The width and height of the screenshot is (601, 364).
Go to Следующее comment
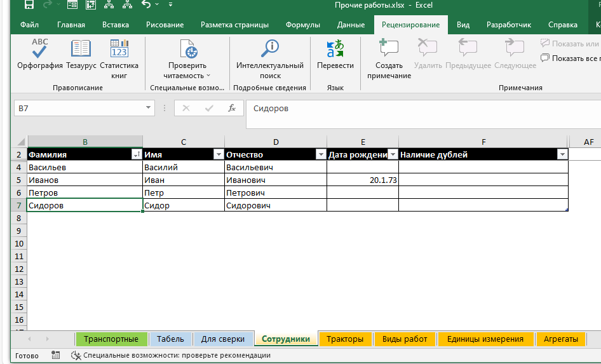(x=515, y=53)
